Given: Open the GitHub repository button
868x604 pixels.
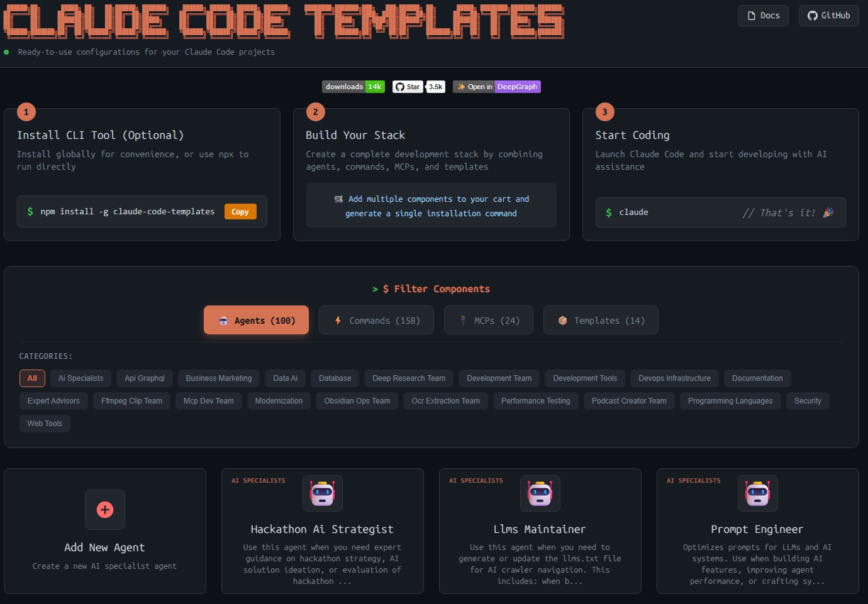Looking at the screenshot, I should (828, 16).
